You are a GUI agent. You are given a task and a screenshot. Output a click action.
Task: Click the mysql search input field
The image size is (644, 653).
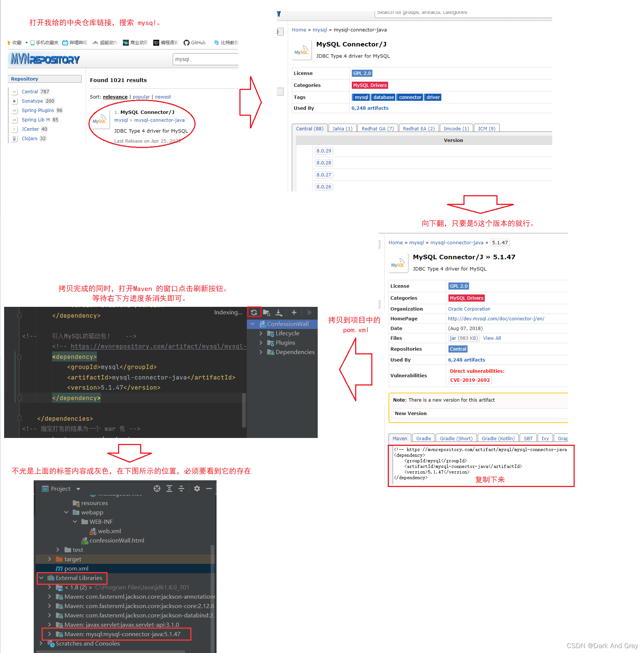coord(205,59)
